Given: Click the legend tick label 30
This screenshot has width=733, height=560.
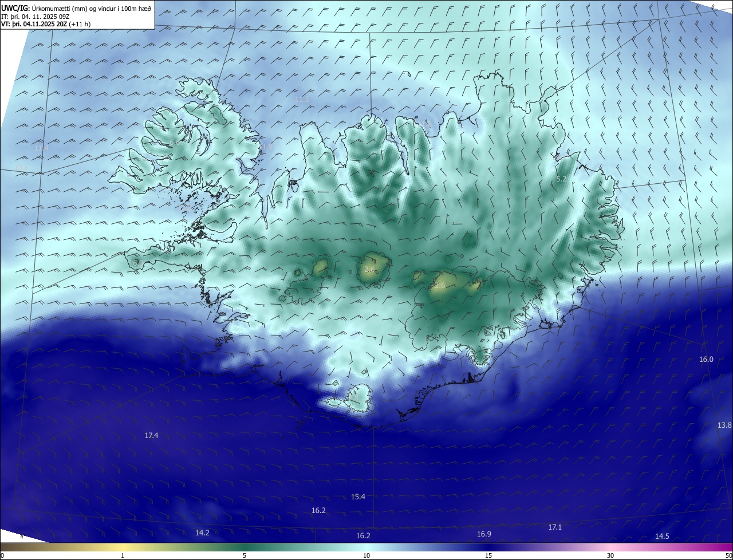Looking at the screenshot, I should pyautogui.click(x=610, y=555).
